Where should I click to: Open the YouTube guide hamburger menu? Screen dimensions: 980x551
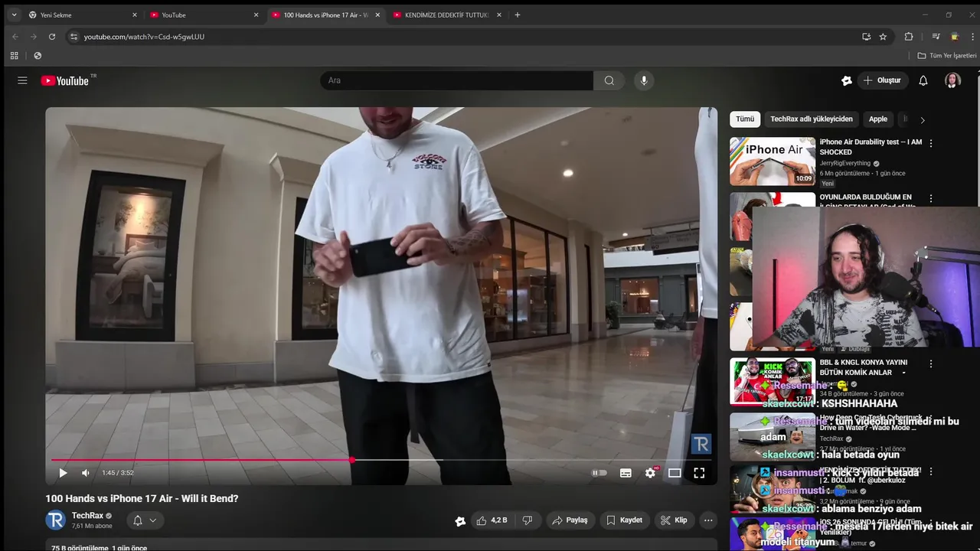22,80
